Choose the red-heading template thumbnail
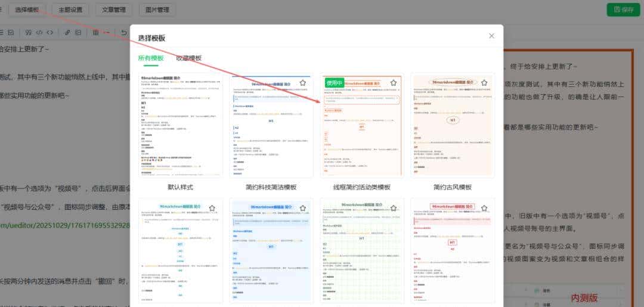Image resolution: width=644 pixels, height=307 pixels. [453, 251]
